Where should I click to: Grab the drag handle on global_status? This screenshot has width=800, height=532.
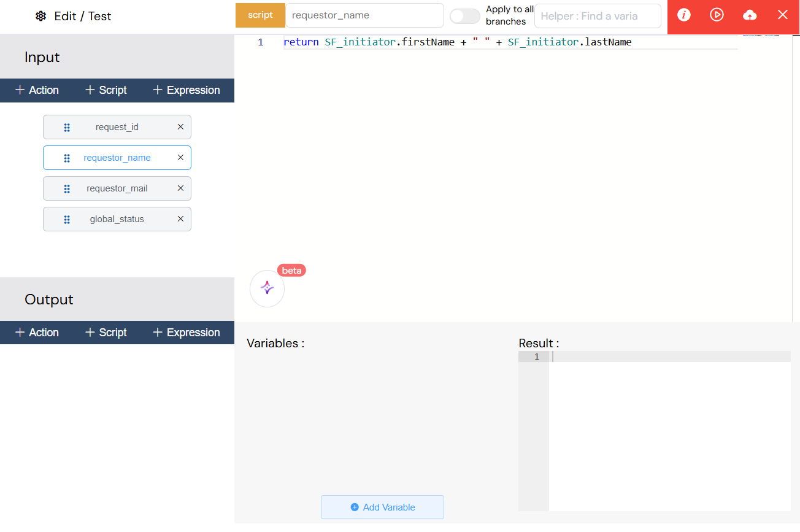pyautogui.click(x=66, y=219)
